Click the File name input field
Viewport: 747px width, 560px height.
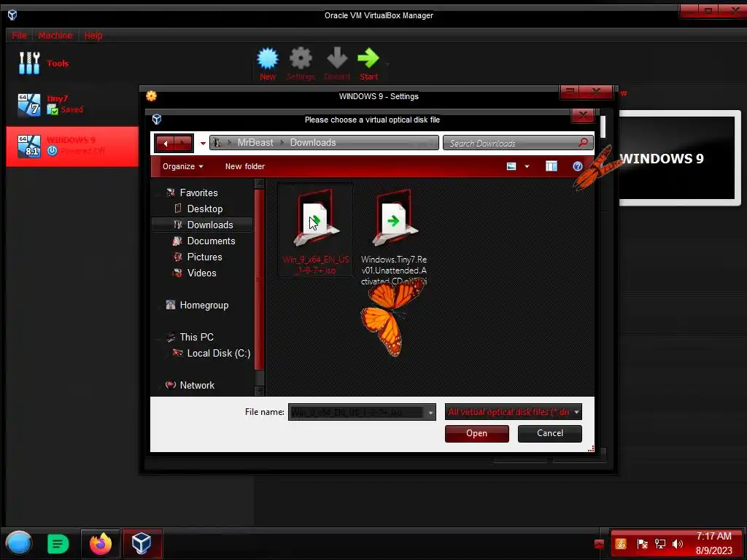point(357,412)
